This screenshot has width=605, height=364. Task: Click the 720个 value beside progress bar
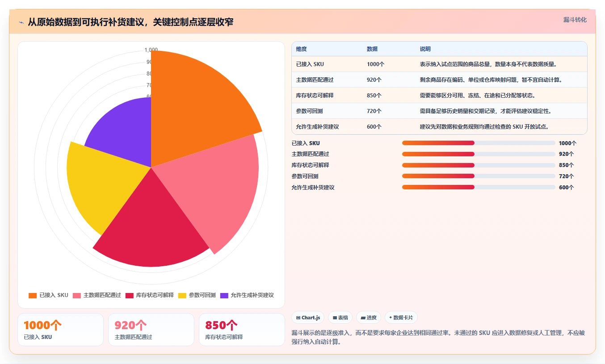tap(566, 176)
